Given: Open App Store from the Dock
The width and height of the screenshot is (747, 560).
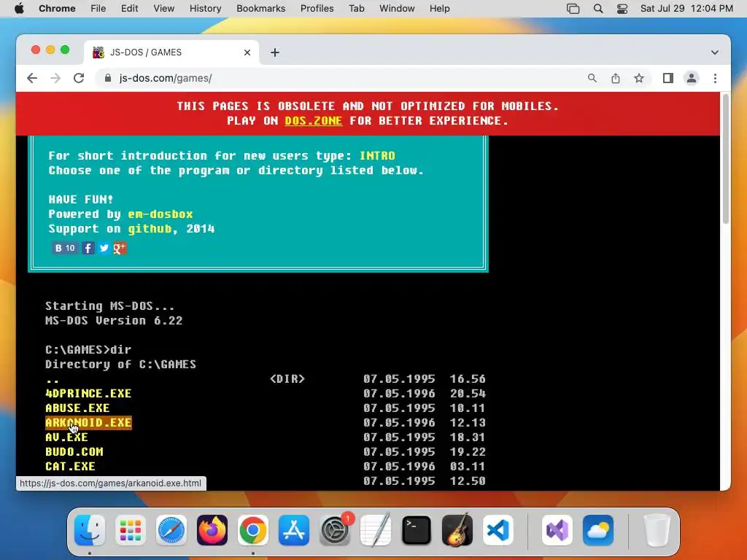Looking at the screenshot, I should point(294,530).
